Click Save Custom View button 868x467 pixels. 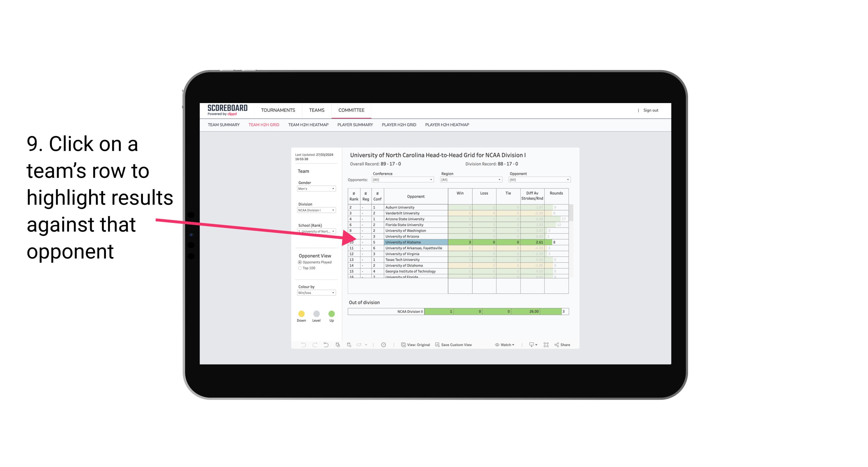click(x=454, y=345)
